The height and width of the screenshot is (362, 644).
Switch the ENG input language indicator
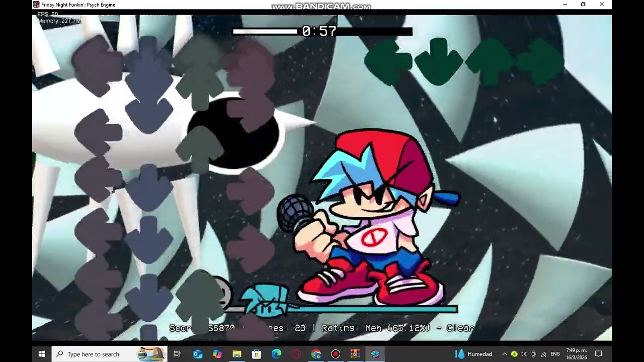pos(555,354)
